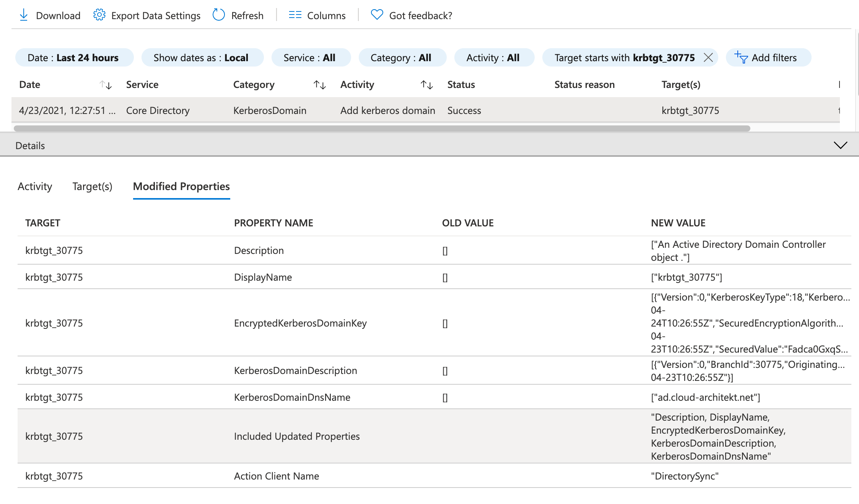The image size is (859, 504).
Task: Click the Download arrow icon
Action: tap(24, 15)
